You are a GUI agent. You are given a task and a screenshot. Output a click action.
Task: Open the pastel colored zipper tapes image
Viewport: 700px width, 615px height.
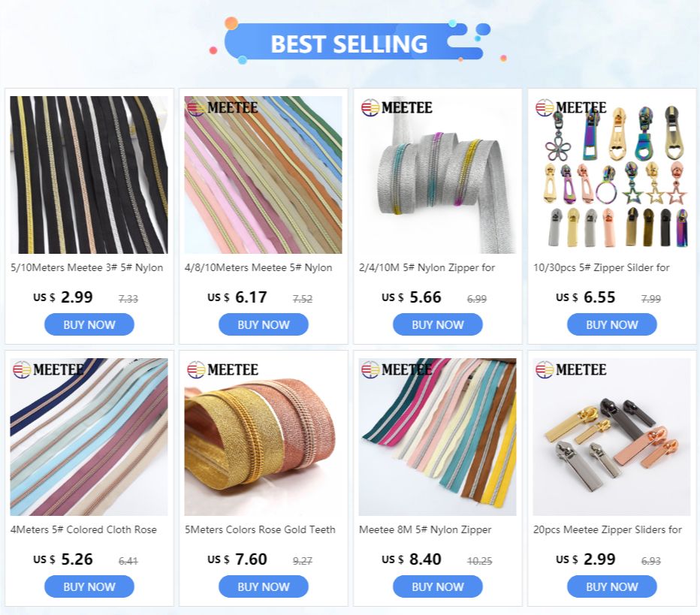pyautogui.click(x=264, y=175)
